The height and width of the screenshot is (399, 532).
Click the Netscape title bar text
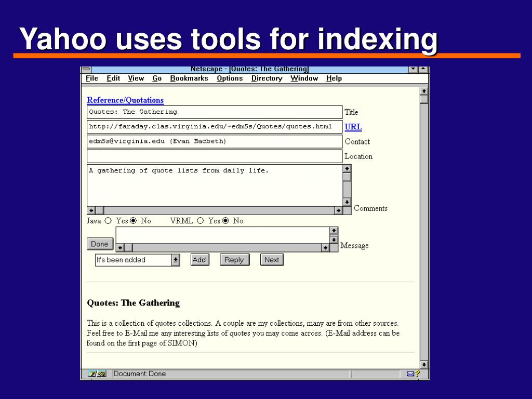(x=250, y=69)
